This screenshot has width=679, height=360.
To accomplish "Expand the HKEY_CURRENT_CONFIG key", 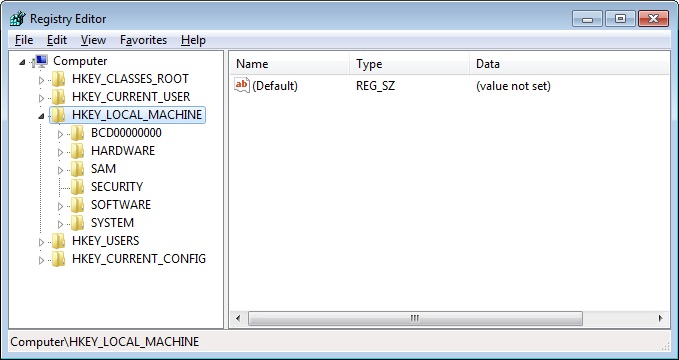I will point(42,260).
